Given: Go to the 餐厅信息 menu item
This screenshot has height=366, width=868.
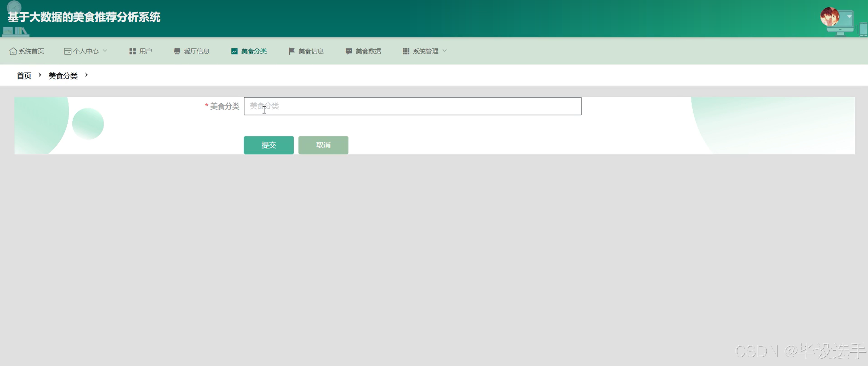Looking at the screenshot, I should 196,51.
